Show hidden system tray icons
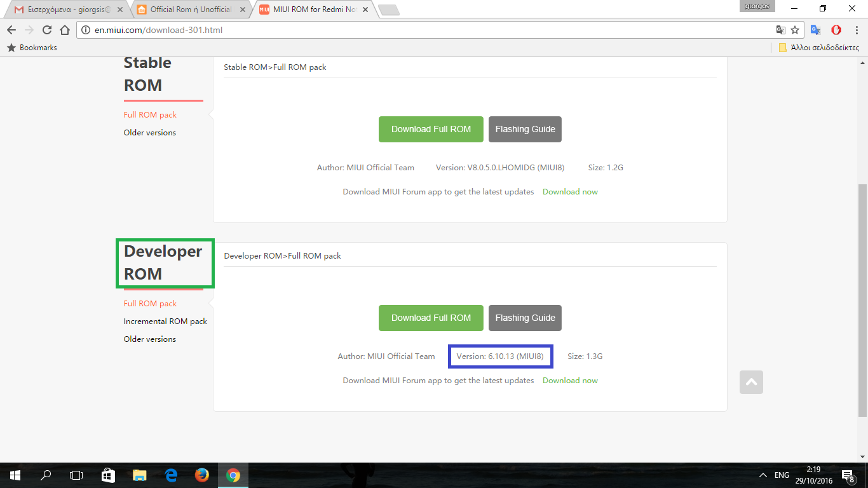This screenshot has height=488, width=868. click(763, 475)
